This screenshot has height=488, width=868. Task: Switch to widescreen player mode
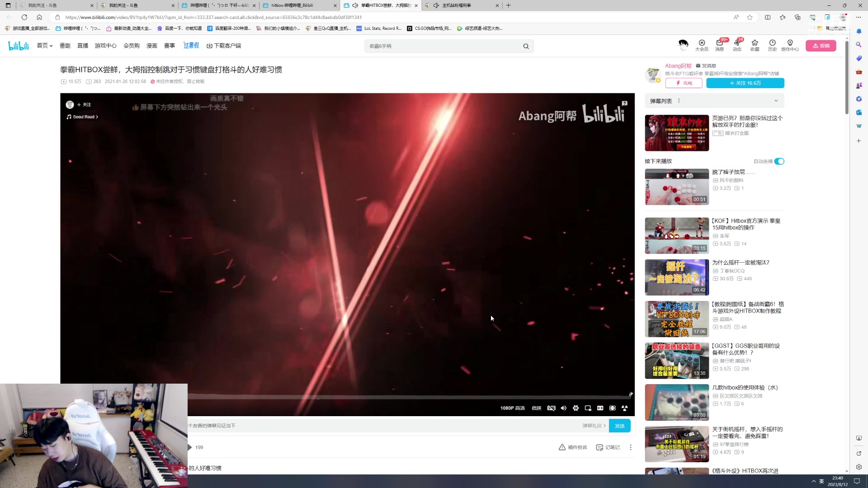[600, 408]
